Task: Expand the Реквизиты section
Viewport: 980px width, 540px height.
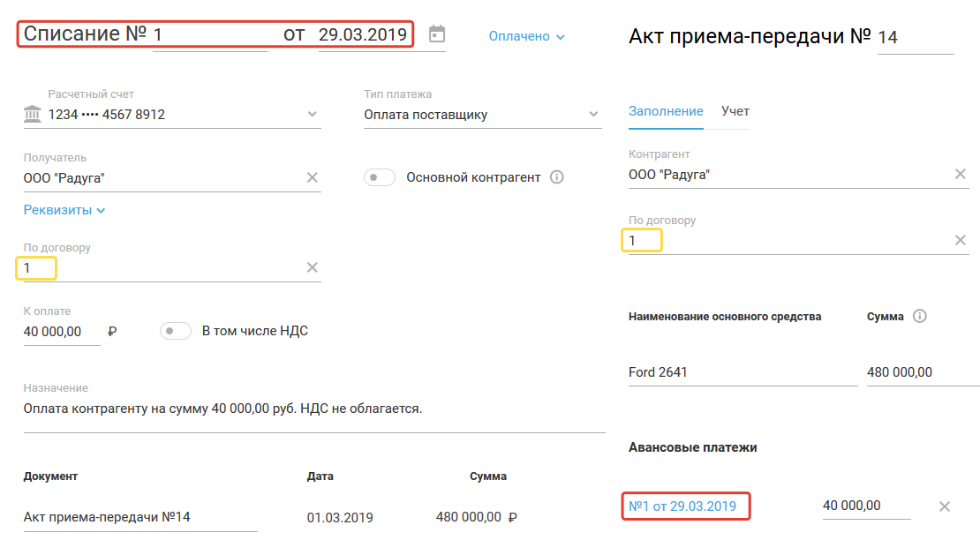Action: coord(64,211)
